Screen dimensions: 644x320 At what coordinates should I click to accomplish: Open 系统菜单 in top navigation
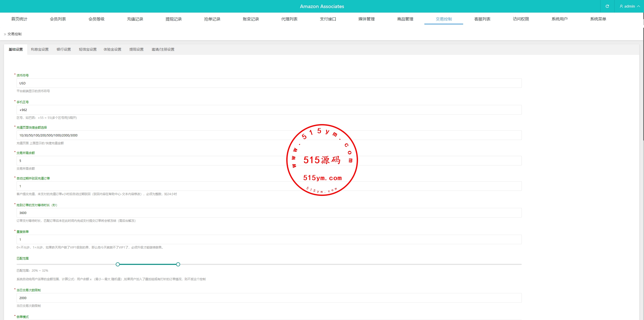click(598, 19)
